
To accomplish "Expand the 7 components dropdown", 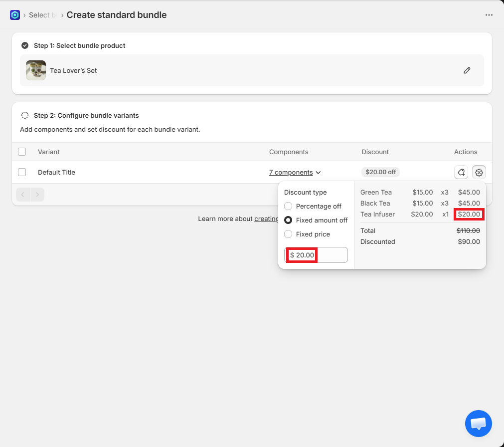I will pos(295,173).
